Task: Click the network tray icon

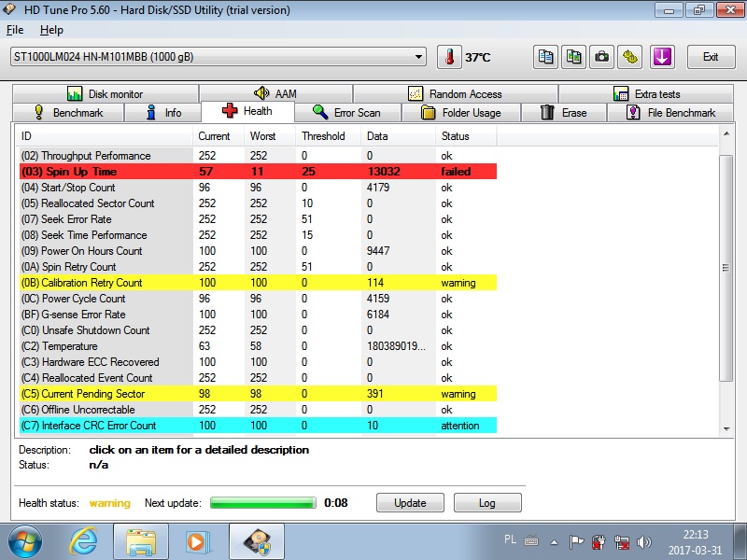Action: (x=621, y=541)
